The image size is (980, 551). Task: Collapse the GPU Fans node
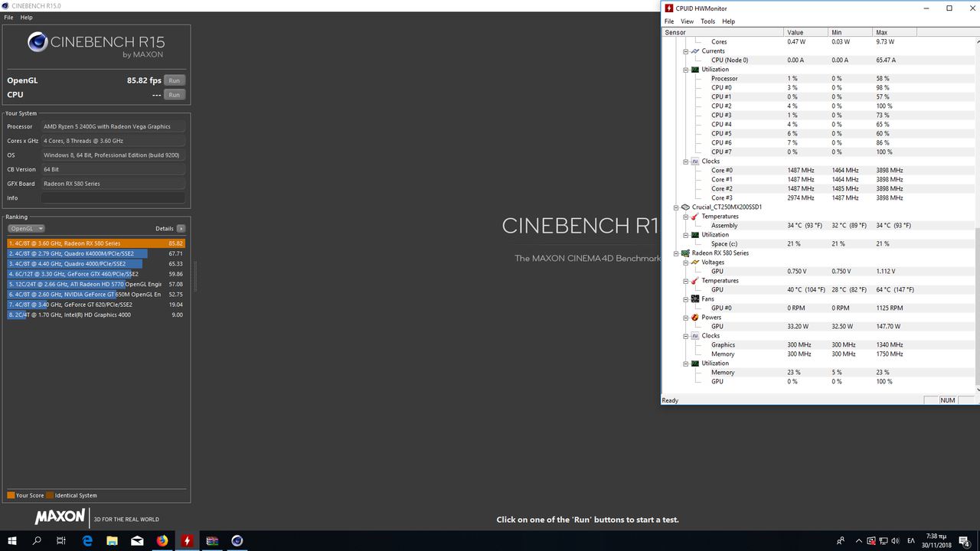point(686,299)
